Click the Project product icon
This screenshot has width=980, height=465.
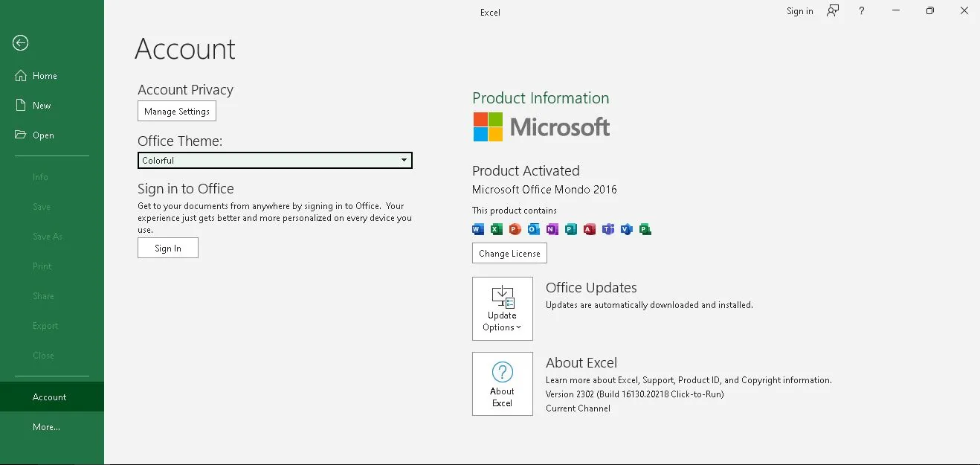point(645,229)
